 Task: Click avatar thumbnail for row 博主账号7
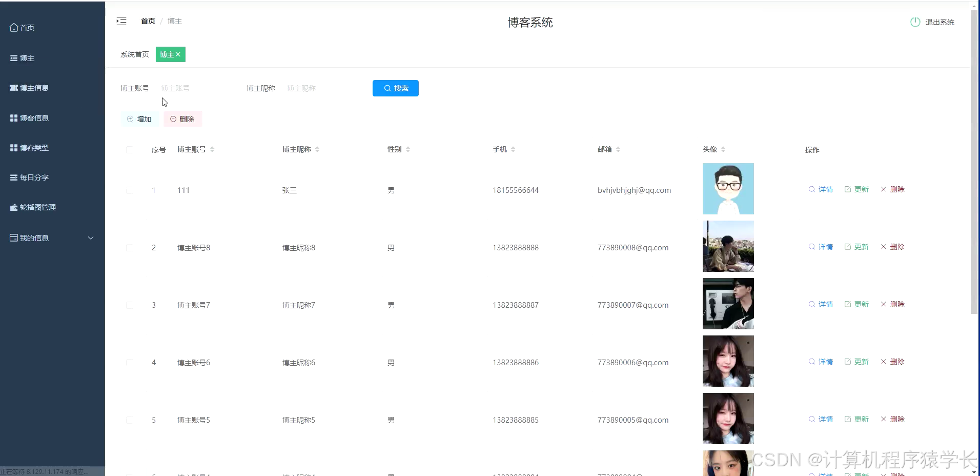[x=728, y=304]
